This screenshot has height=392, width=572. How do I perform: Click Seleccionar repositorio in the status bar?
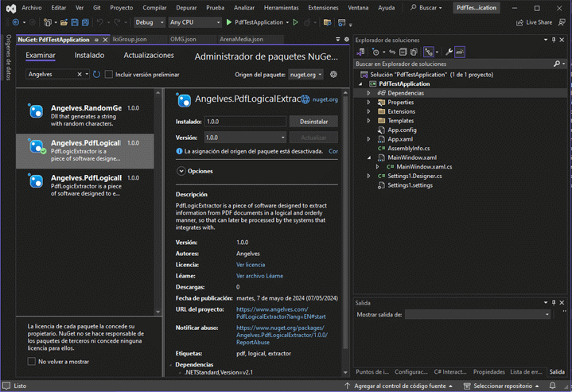[x=502, y=386]
